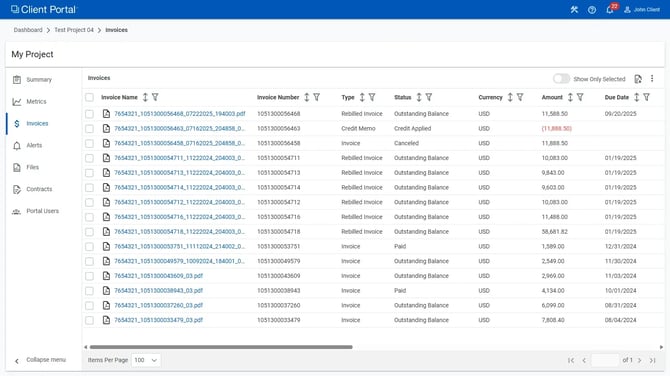Screen dimensions: 670x376
Task: Select the amount 58,681.82
Action: click(555, 232)
